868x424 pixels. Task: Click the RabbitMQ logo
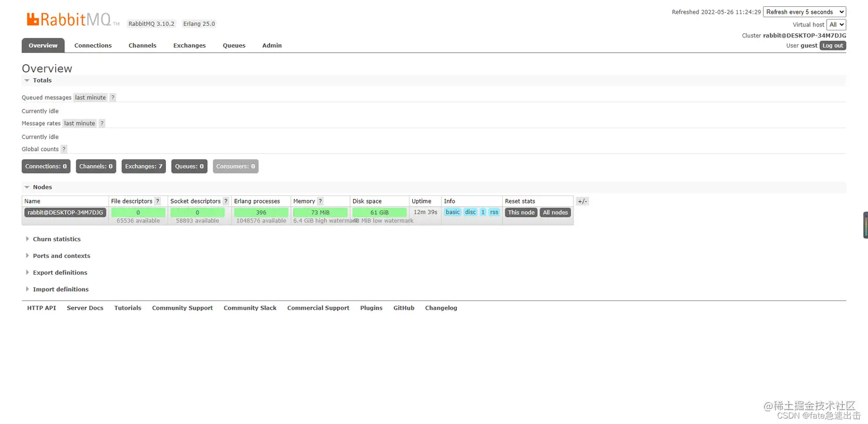(73, 20)
